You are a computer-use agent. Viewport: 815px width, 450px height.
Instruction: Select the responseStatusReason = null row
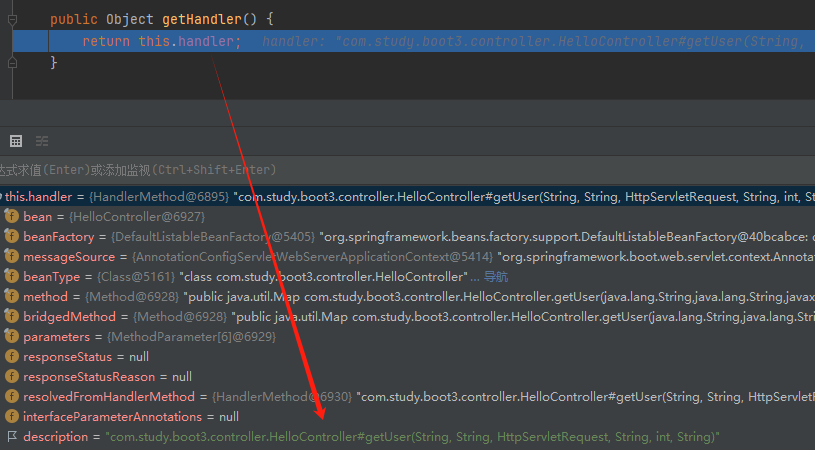tap(408, 377)
